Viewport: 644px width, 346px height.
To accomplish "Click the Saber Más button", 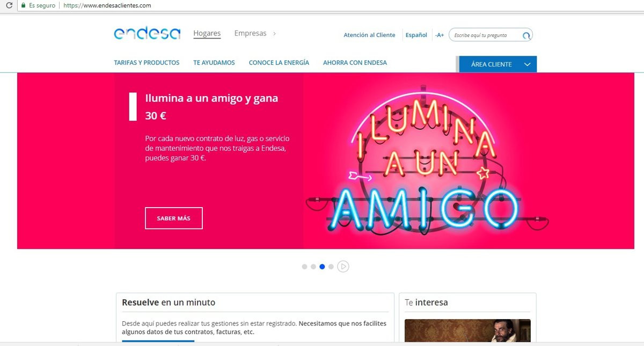I will pyautogui.click(x=174, y=218).
